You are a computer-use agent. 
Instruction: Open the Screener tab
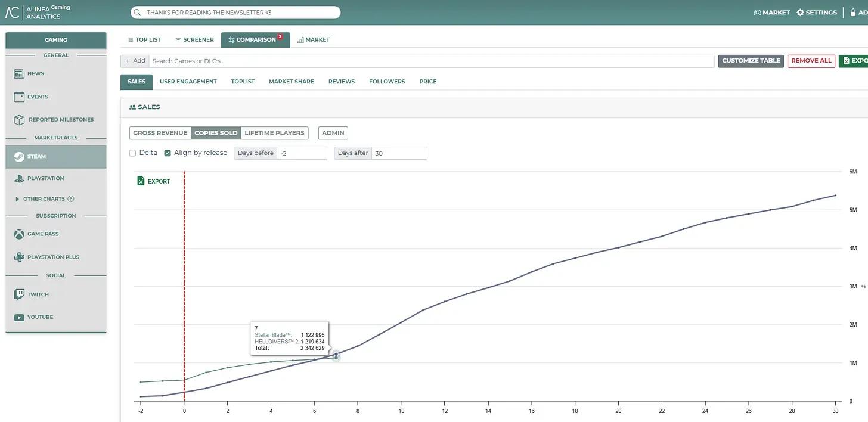click(x=194, y=40)
